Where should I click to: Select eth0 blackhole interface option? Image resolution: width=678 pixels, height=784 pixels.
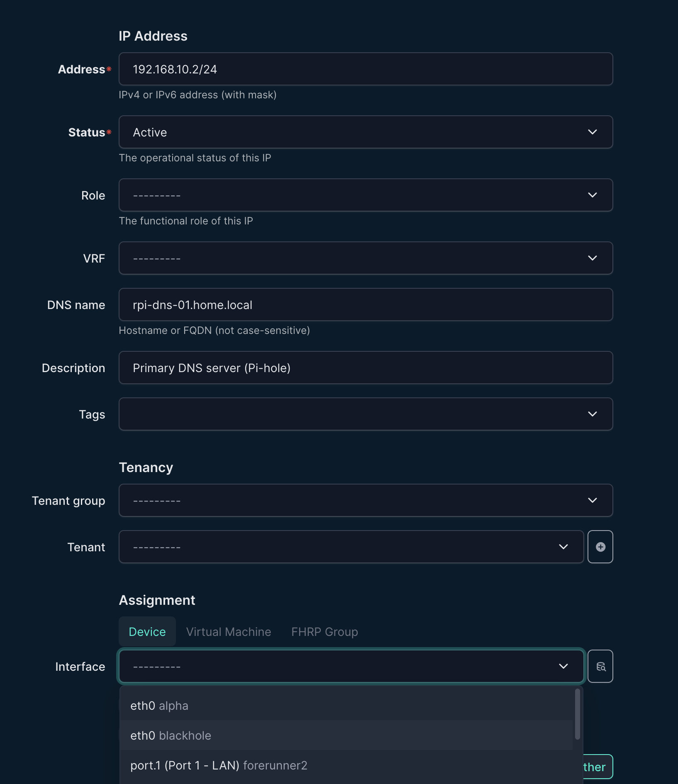[x=171, y=735]
